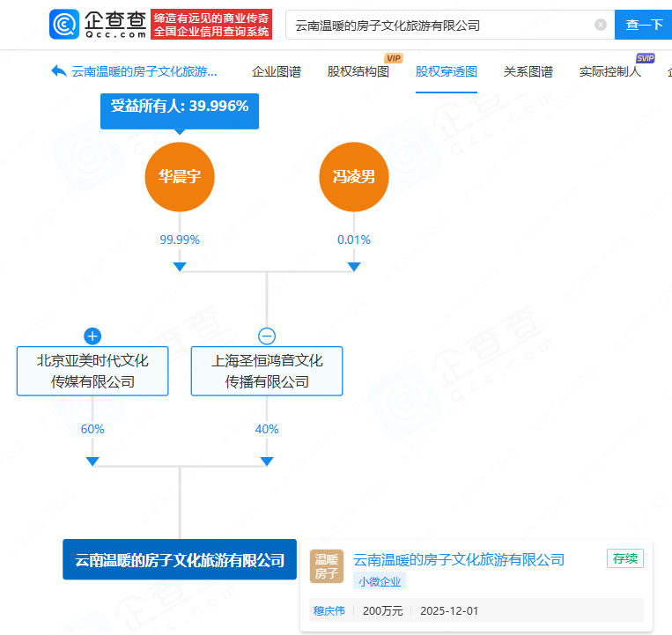Open the 关系图谱 tab

point(528,72)
